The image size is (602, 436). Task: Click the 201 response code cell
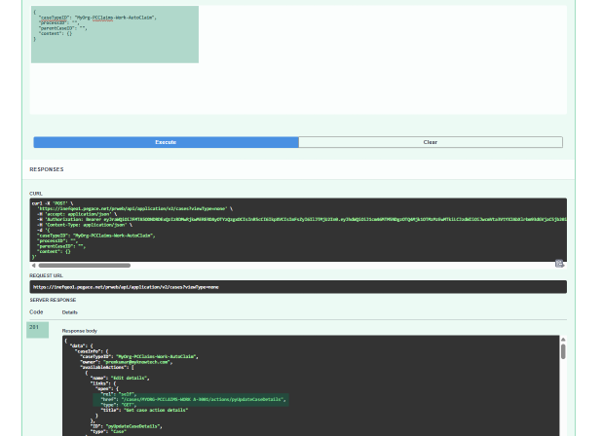coord(37,330)
